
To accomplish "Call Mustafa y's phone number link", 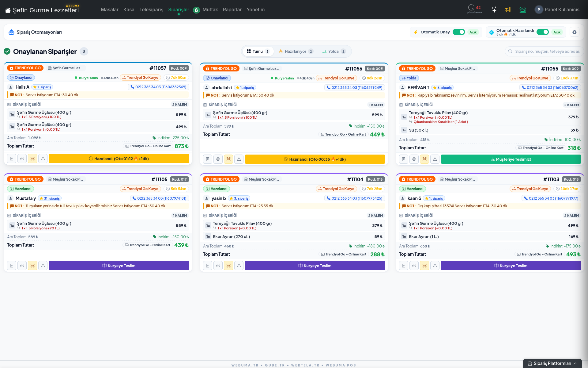I will coord(159,198).
